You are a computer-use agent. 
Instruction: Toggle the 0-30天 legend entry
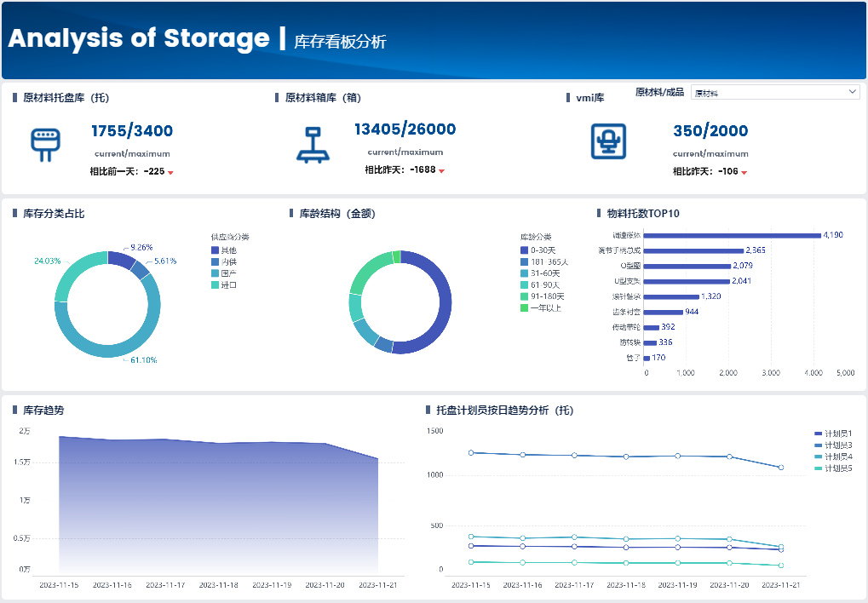(538, 250)
